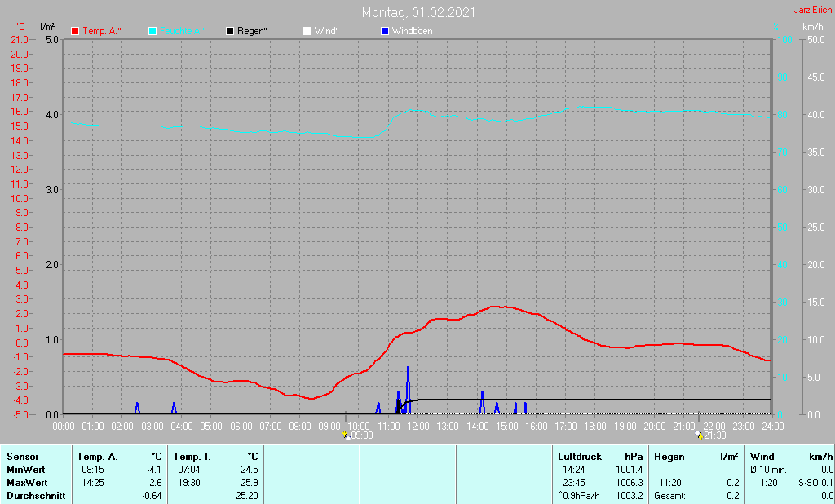The height and width of the screenshot is (504, 835).
Task: Click the Sensor header cell
Action: [x=23, y=457]
